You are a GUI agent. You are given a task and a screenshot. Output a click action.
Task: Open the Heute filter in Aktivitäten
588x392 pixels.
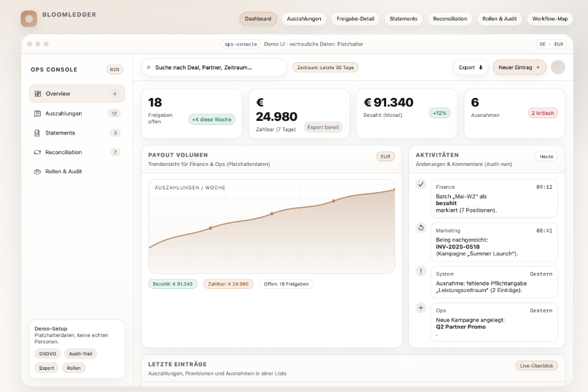pyautogui.click(x=546, y=157)
